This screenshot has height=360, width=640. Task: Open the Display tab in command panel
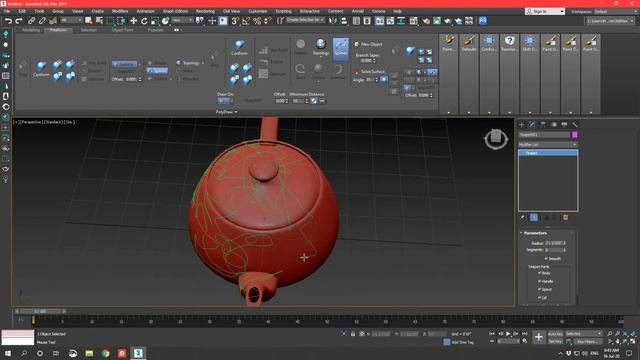(564, 124)
